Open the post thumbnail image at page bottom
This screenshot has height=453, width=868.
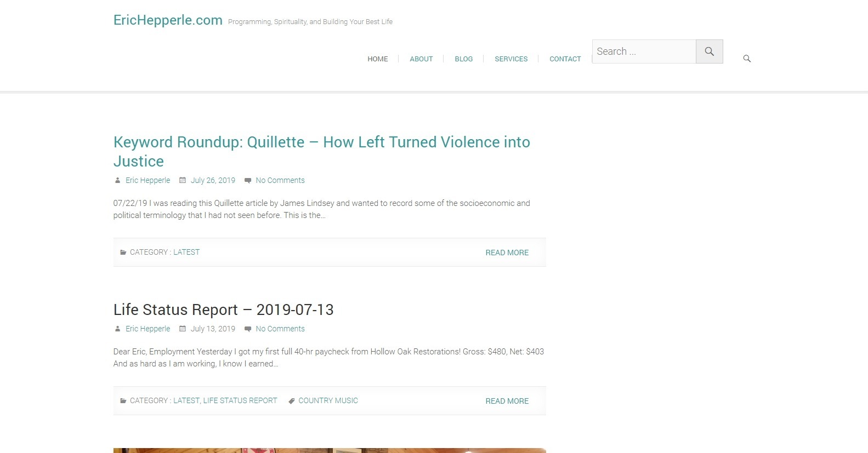point(330,450)
